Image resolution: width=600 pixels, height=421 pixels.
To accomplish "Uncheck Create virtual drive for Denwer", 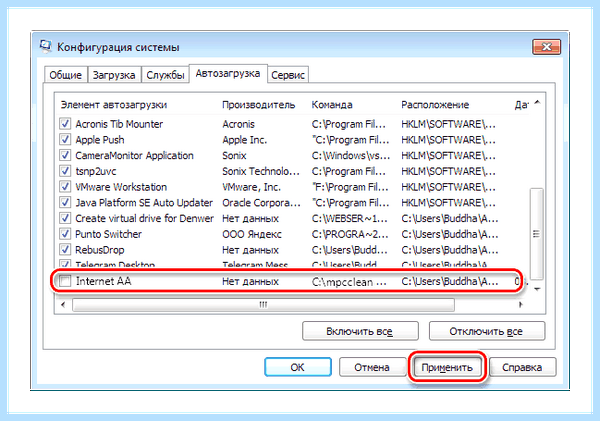I will (x=65, y=218).
